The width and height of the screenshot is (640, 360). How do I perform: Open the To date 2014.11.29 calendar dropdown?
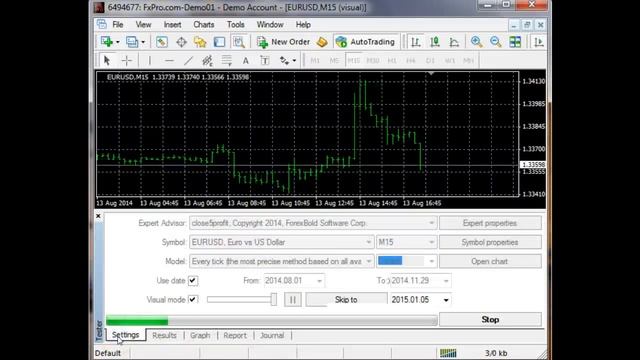[x=446, y=281]
